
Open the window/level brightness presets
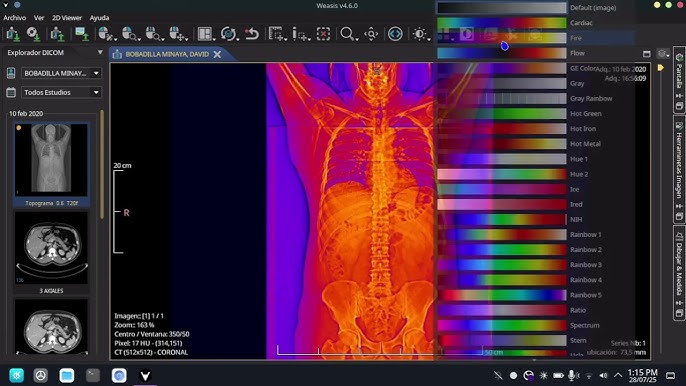coord(420,34)
